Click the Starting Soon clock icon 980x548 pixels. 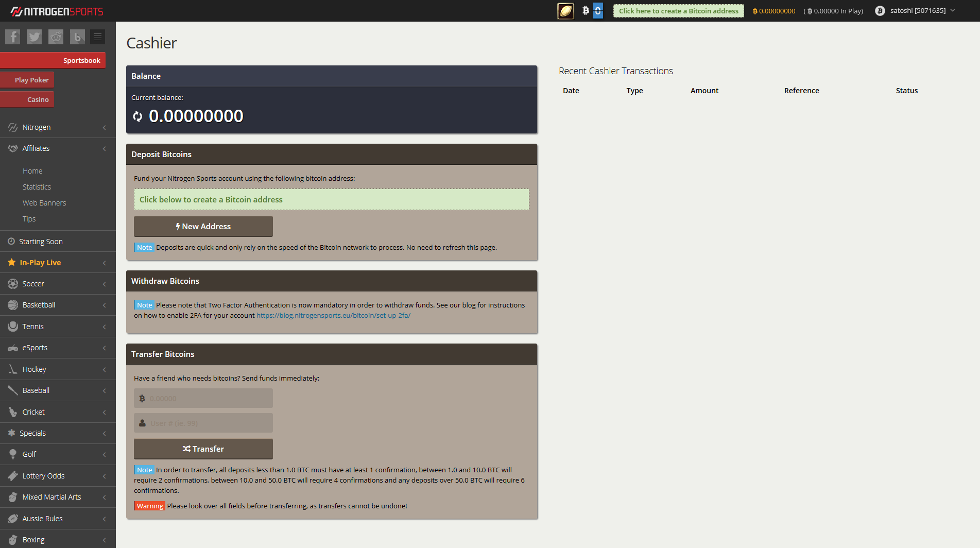[x=11, y=242]
